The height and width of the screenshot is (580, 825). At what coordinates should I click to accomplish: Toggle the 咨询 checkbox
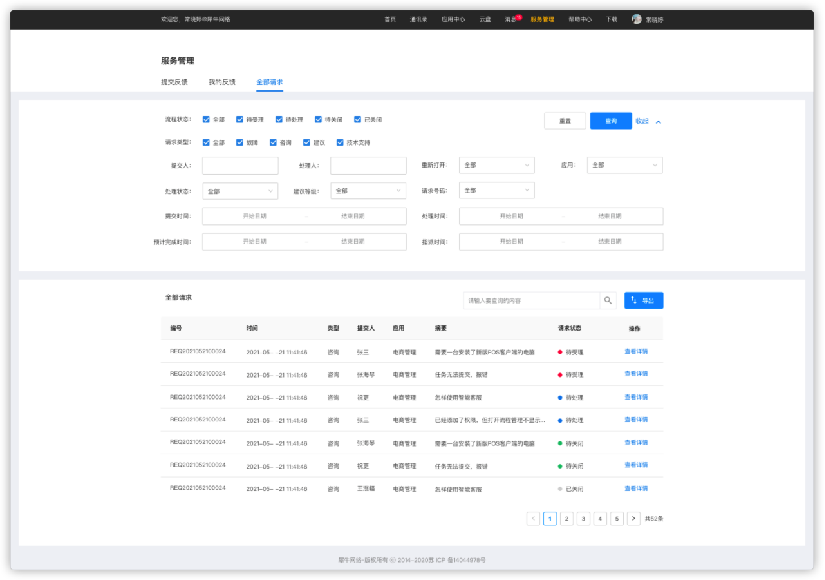pos(273,143)
